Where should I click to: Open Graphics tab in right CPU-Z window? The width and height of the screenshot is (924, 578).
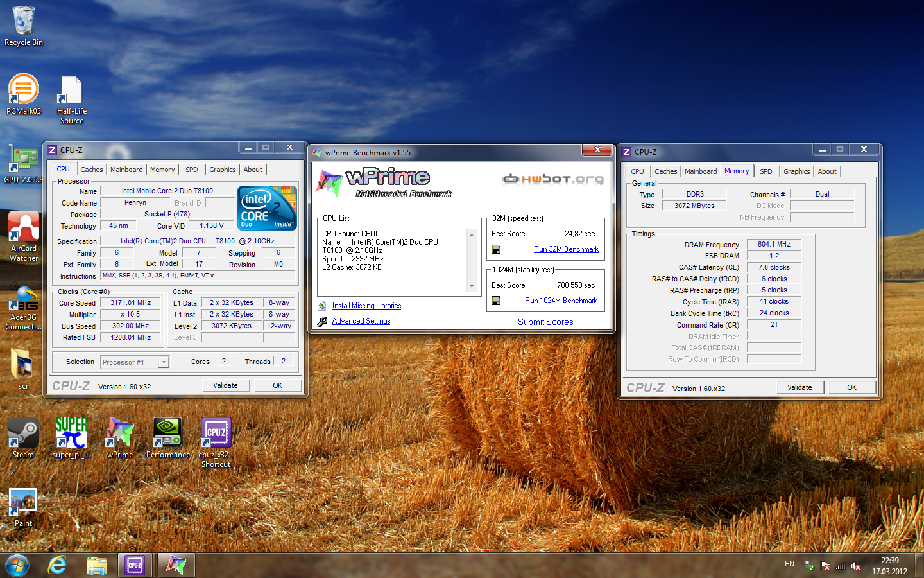tap(796, 171)
